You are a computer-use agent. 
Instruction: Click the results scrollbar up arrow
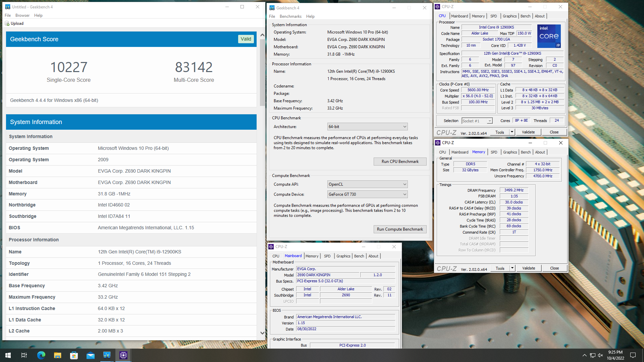coord(262,35)
